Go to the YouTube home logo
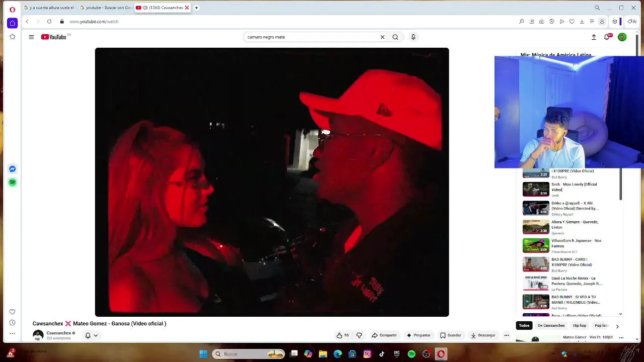The width and height of the screenshot is (644, 362). pyautogui.click(x=54, y=37)
